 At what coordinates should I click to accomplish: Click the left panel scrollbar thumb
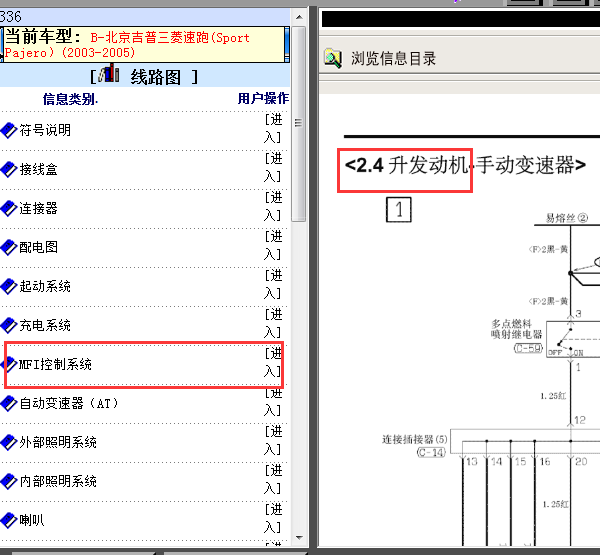tap(298, 124)
